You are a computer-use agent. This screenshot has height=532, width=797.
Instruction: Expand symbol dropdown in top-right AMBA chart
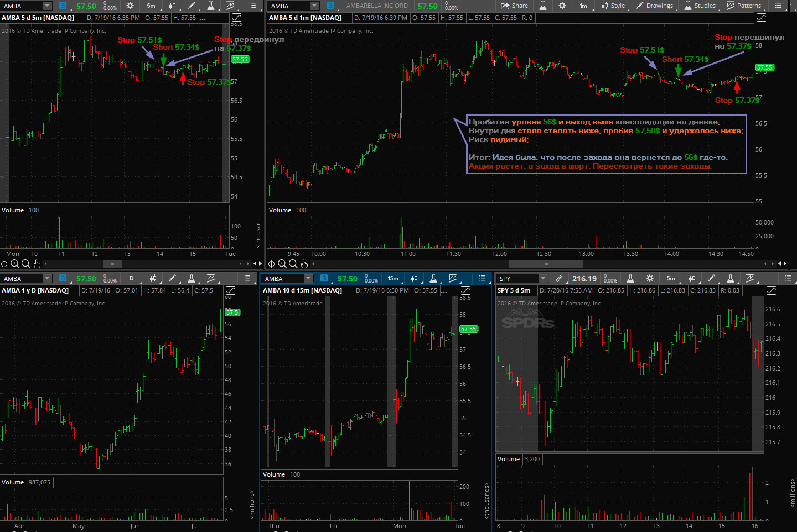pos(314,6)
